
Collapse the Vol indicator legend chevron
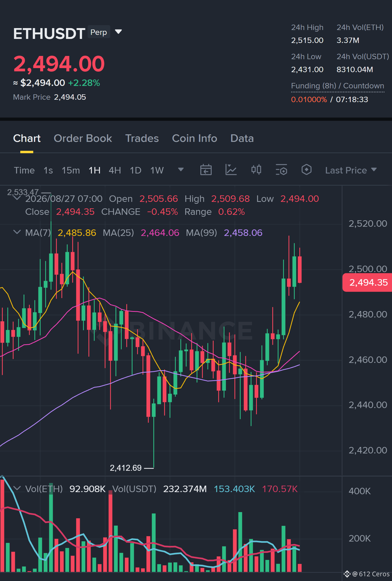pos(17,488)
